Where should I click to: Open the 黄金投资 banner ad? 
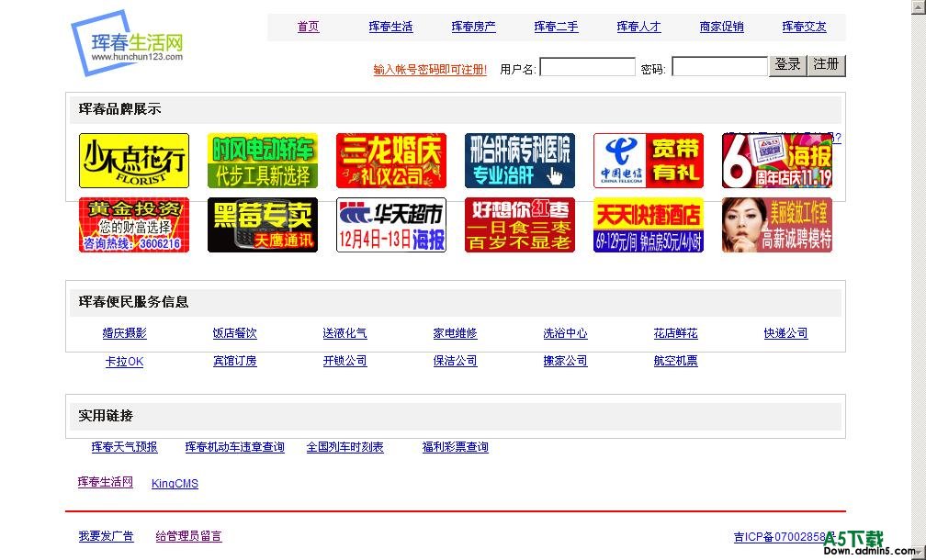click(134, 225)
